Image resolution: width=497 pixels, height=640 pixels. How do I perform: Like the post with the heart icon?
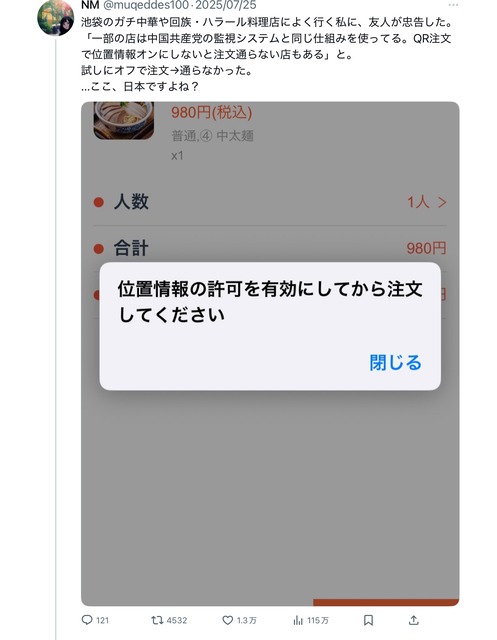pos(227,620)
